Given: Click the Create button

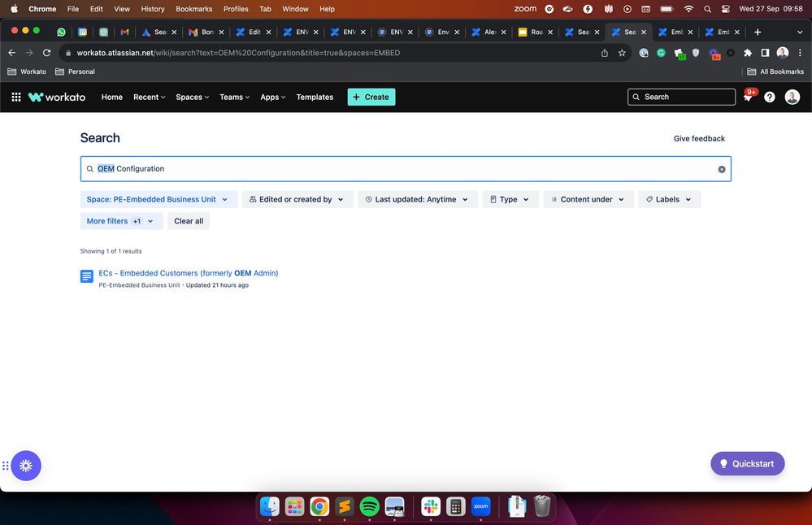Looking at the screenshot, I should tap(371, 97).
